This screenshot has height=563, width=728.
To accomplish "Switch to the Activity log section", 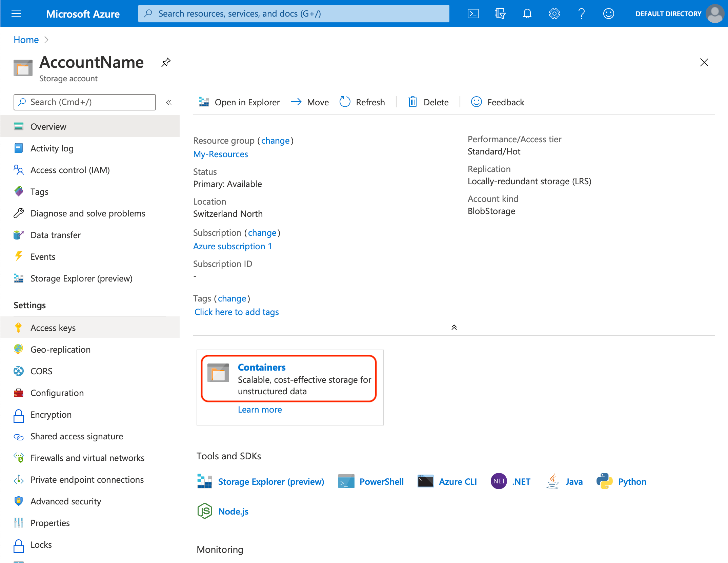I will coord(52,148).
